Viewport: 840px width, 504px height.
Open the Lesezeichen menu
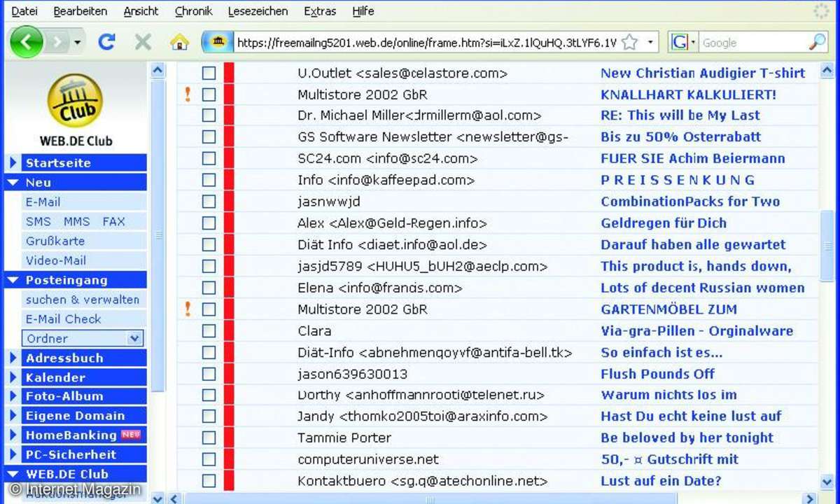(x=258, y=11)
